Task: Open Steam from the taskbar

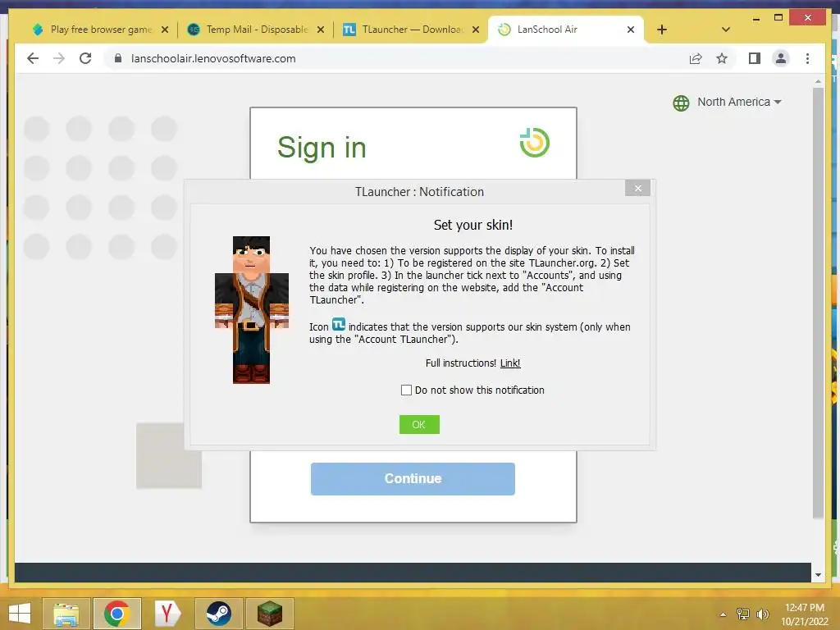Action: pos(218,614)
